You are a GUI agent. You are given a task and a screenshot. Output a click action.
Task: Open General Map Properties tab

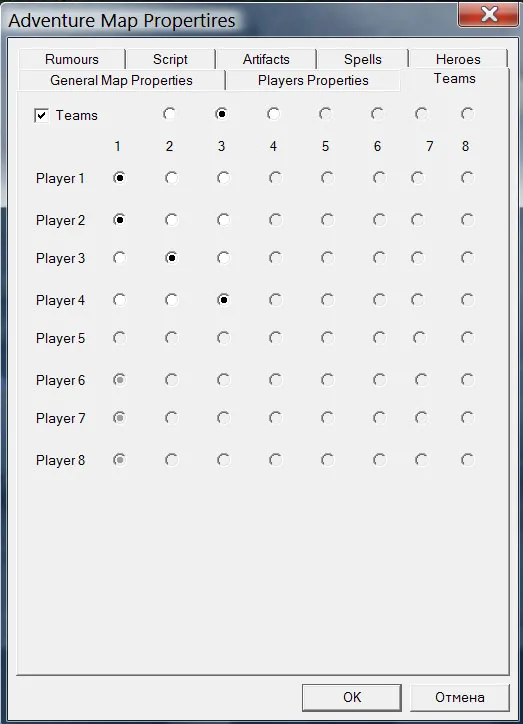coord(121,80)
